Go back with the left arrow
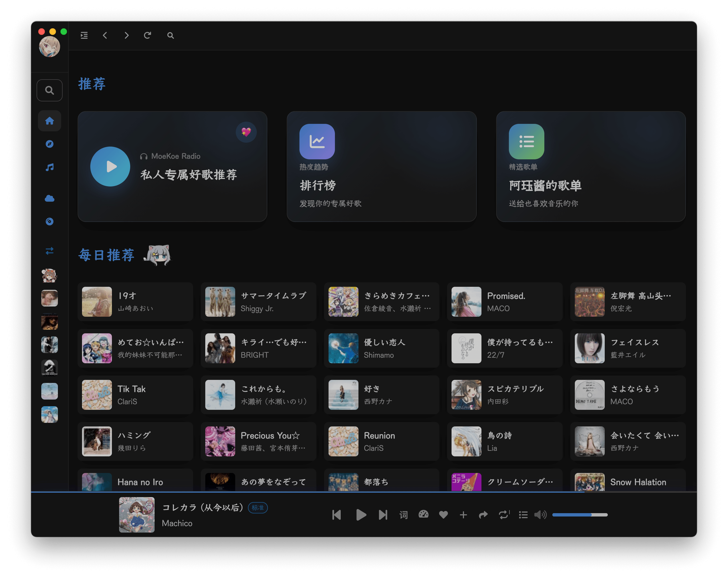Image resolution: width=728 pixels, height=578 pixels. pyautogui.click(x=105, y=35)
